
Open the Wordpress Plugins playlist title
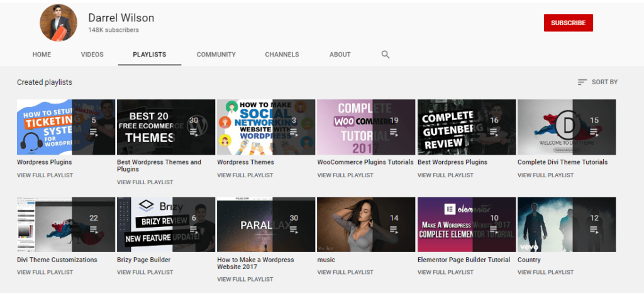pyautogui.click(x=45, y=162)
